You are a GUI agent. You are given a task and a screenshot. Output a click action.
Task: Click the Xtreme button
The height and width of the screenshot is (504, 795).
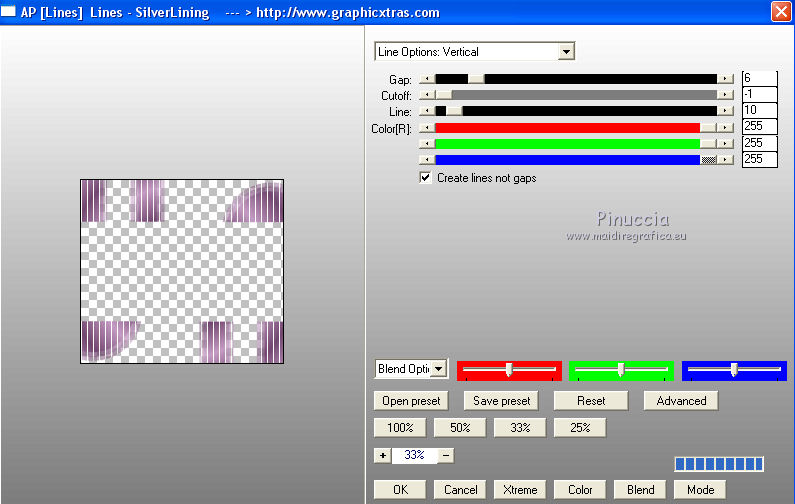(520, 490)
